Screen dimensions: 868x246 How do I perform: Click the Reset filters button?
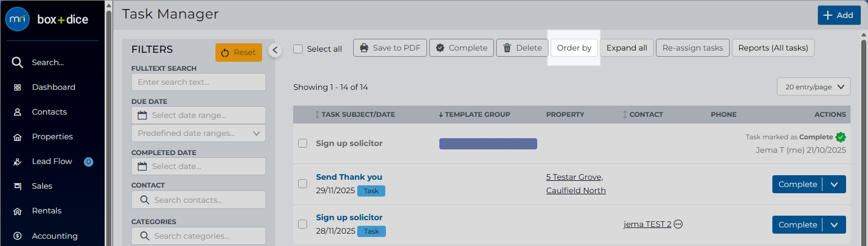239,52
